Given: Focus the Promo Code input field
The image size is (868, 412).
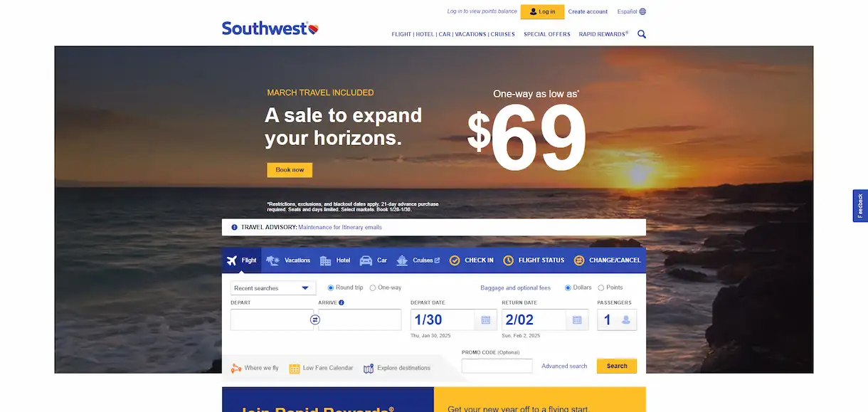Looking at the screenshot, I should [497, 366].
